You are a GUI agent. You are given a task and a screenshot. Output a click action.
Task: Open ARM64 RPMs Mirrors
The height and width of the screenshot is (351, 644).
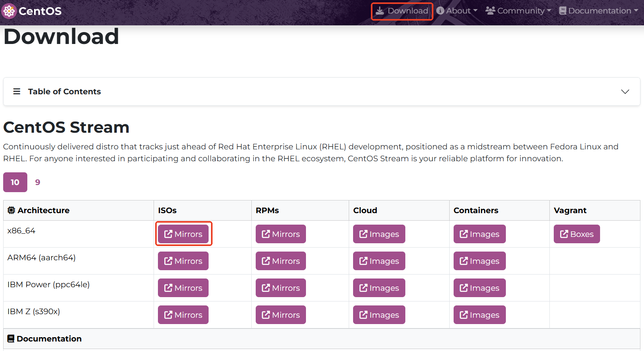pyautogui.click(x=281, y=261)
